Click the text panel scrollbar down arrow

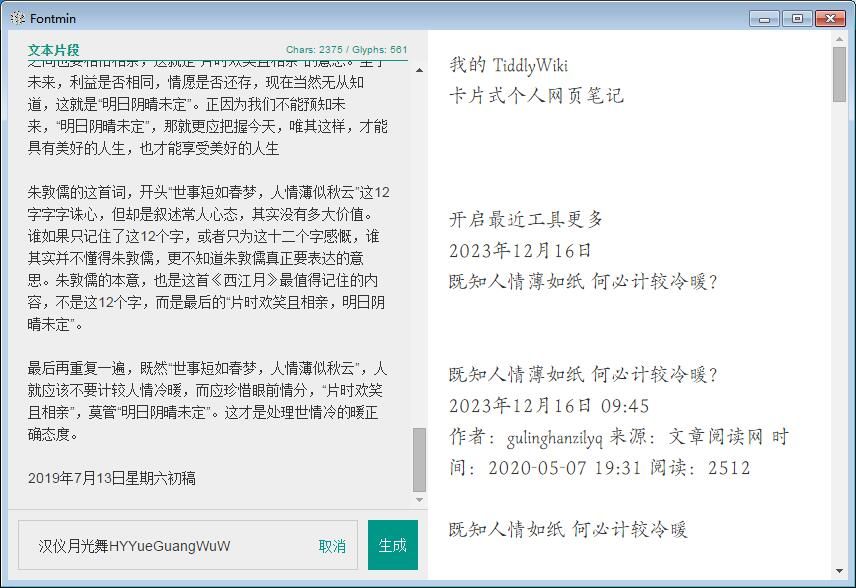coord(420,499)
